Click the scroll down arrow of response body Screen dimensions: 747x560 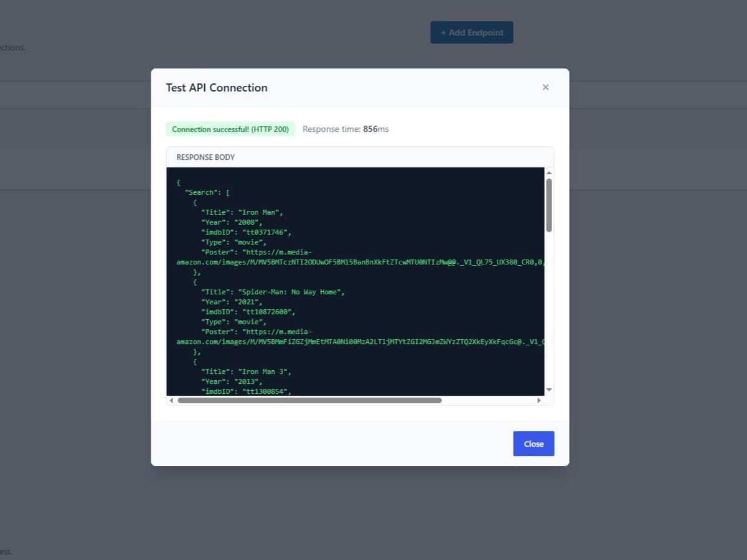pyautogui.click(x=549, y=390)
